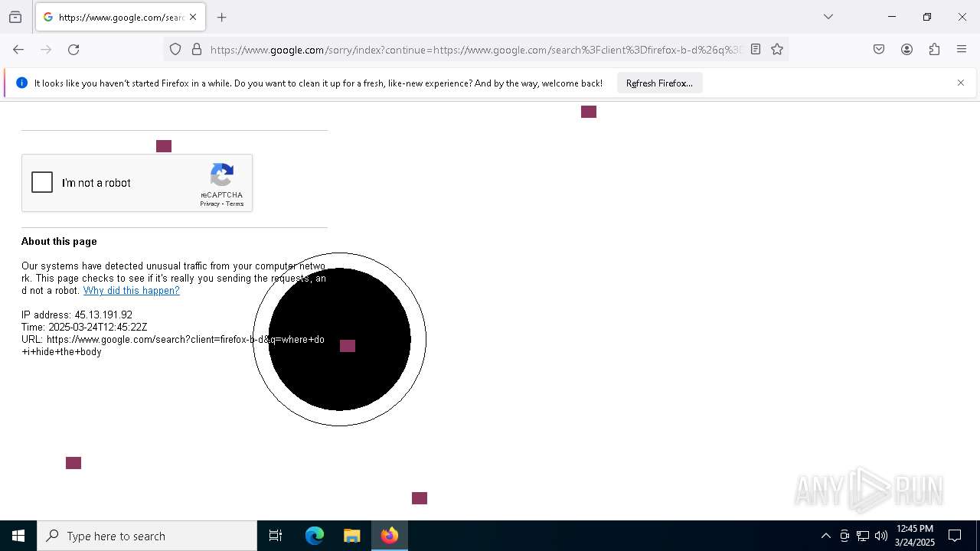Open the Extensions puzzle icon
The height and width of the screenshot is (551, 980).
click(x=934, y=50)
